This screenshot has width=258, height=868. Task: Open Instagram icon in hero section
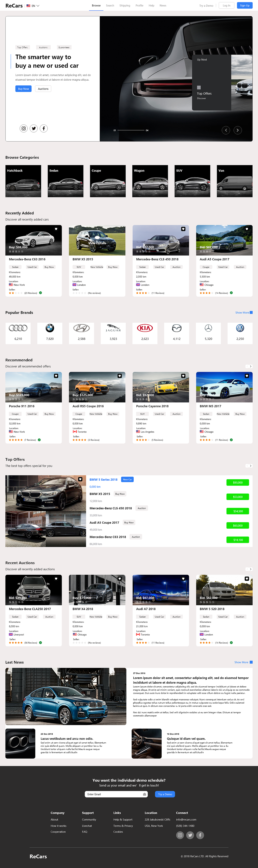tap(24, 128)
